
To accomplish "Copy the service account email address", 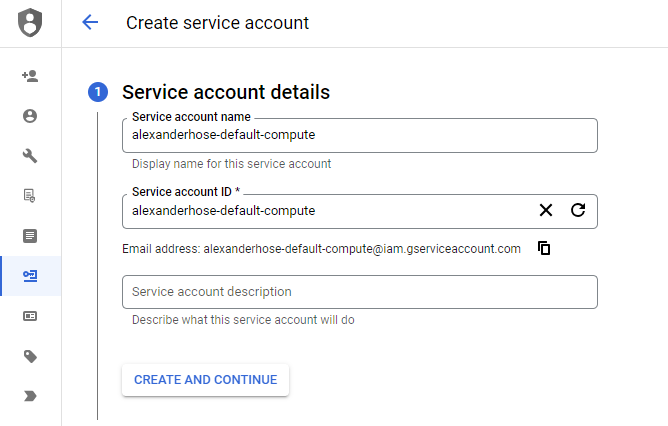I will tap(544, 248).
